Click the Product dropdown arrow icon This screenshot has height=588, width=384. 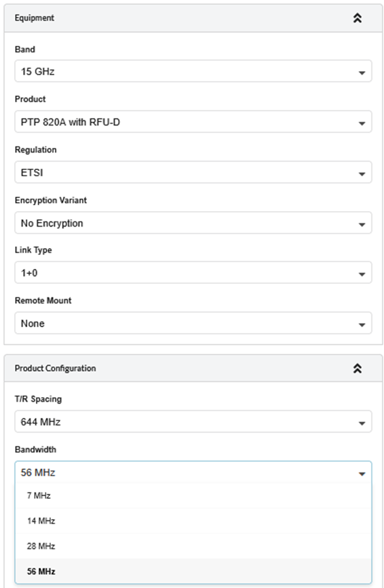(x=361, y=124)
